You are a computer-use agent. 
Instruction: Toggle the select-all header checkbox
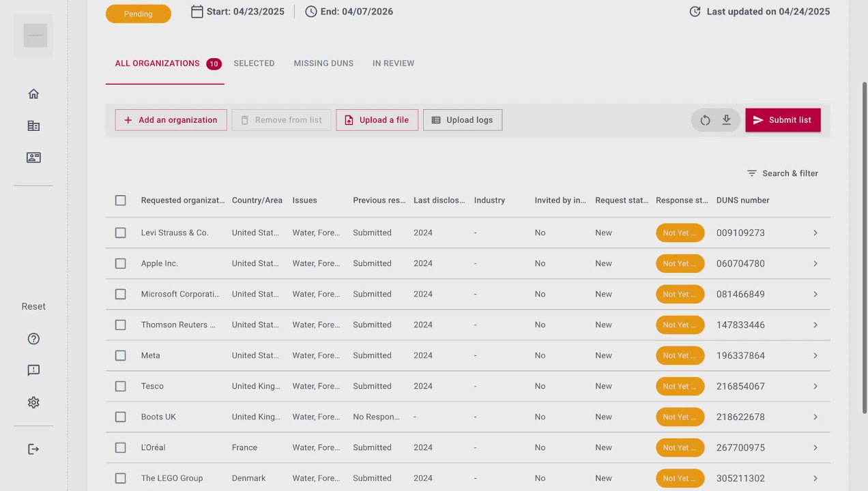121,200
